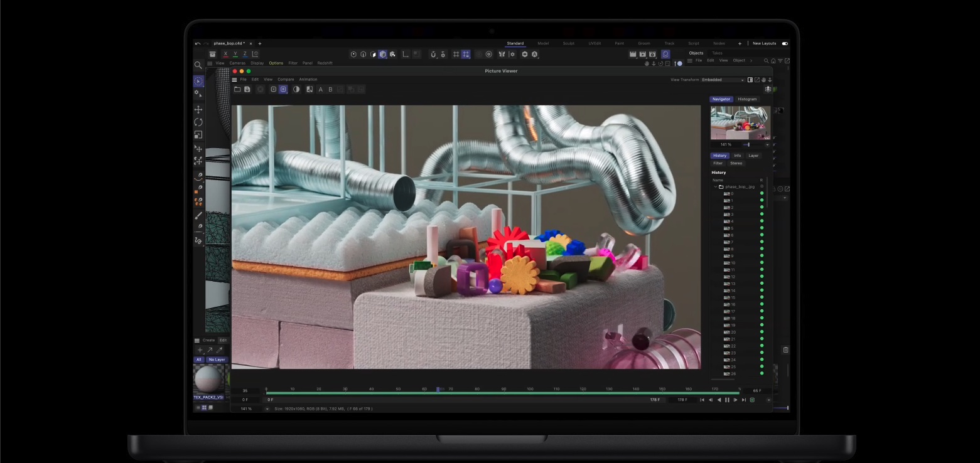Open the Compare menu in Picture Viewer

[x=286, y=80]
